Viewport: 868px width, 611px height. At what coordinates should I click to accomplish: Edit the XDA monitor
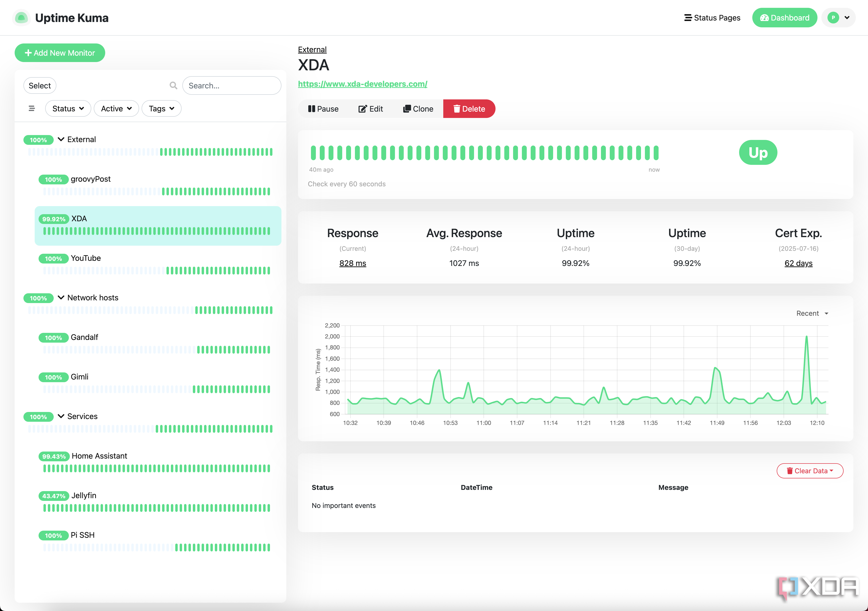[x=371, y=109]
